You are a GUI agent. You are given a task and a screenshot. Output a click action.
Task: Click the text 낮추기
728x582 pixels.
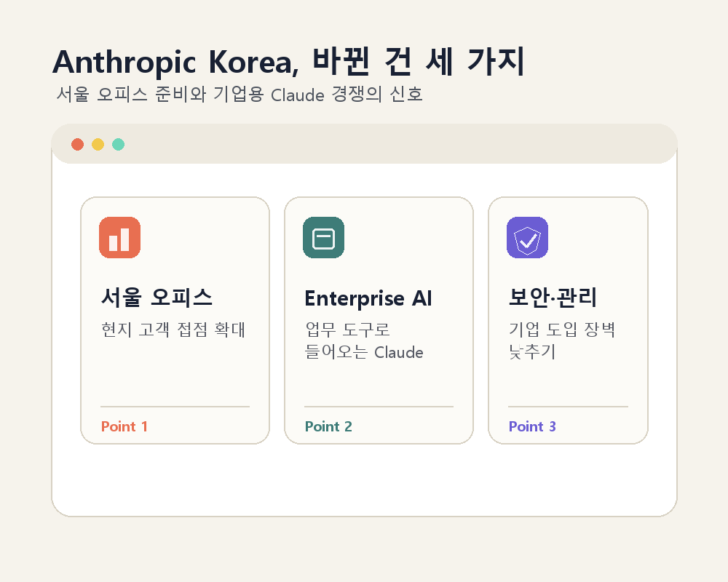pos(532,352)
